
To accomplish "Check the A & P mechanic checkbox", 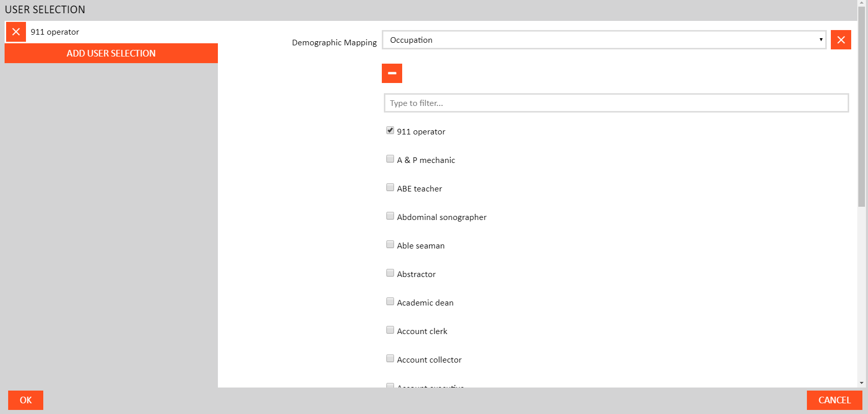I will [x=390, y=159].
